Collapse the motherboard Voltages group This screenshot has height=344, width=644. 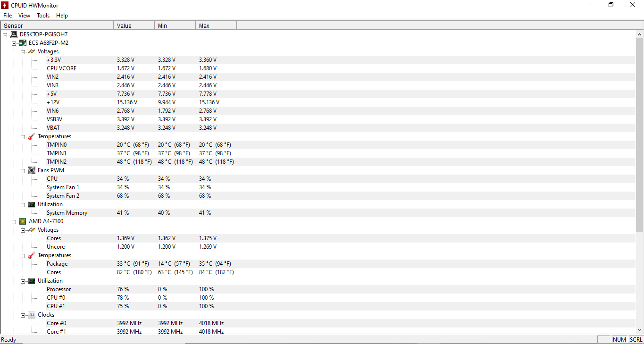tap(23, 51)
